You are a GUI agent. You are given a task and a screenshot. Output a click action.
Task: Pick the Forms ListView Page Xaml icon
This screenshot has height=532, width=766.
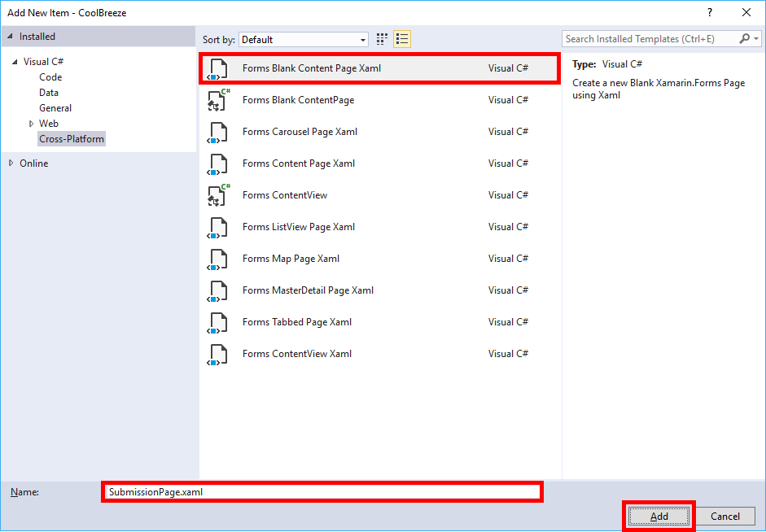217,227
